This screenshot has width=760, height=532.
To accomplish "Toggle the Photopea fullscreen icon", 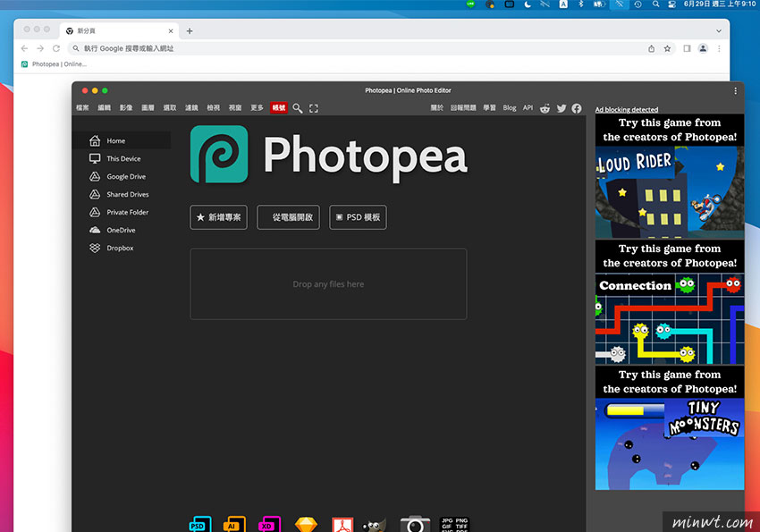I will pos(314,108).
